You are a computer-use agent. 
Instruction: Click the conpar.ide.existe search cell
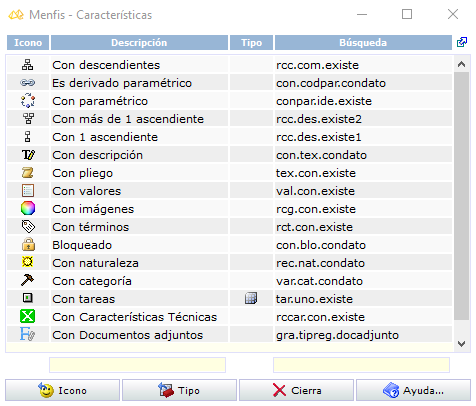[x=363, y=101]
